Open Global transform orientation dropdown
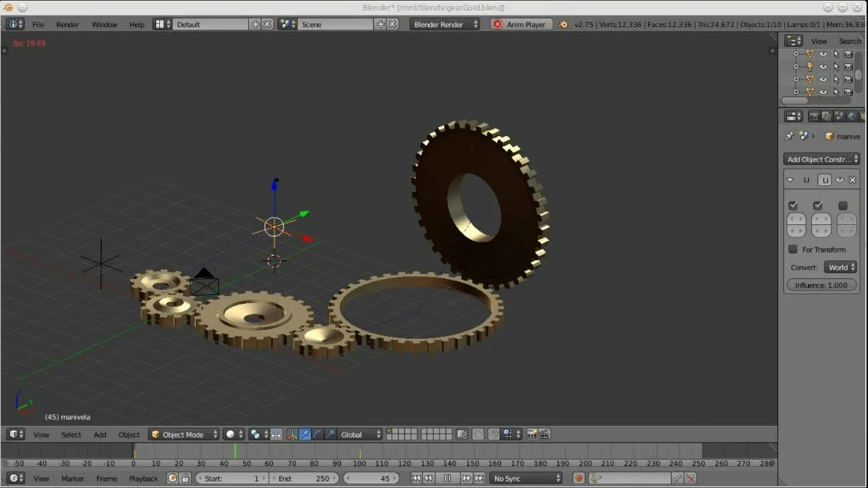The width and height of the screenshot is (868, 488). click(360, 435)
